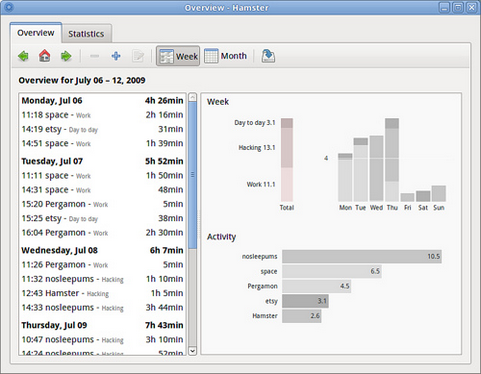Image resolution: width=481 pixels, height=374 pixels.
Task: Click the edit activity pencil icon
Action: click(138, 56)
